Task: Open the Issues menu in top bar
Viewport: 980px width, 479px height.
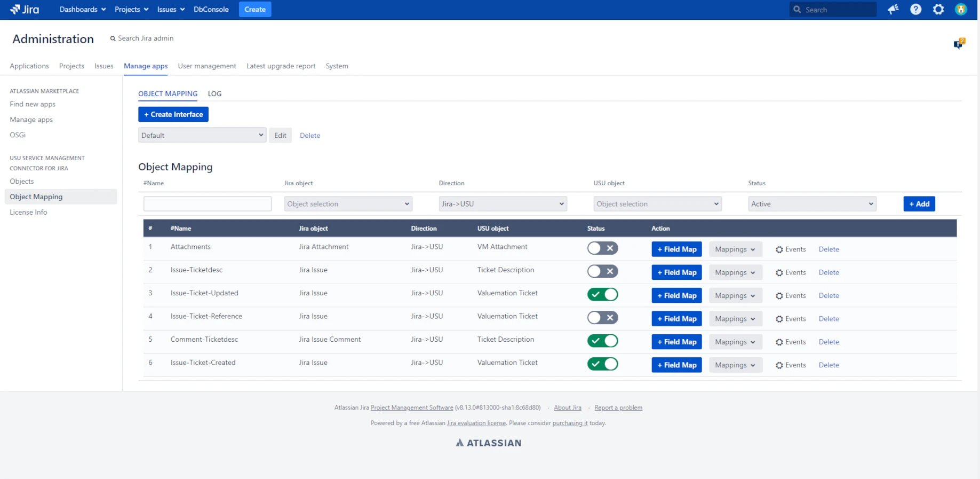Action: click(x=171, y=9)
